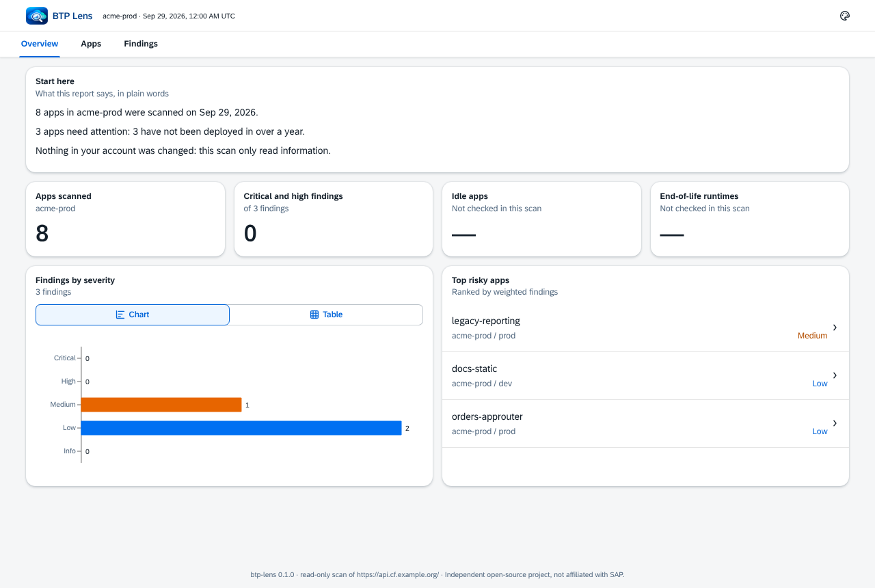Go to the Findings tab

pos(141,44)
